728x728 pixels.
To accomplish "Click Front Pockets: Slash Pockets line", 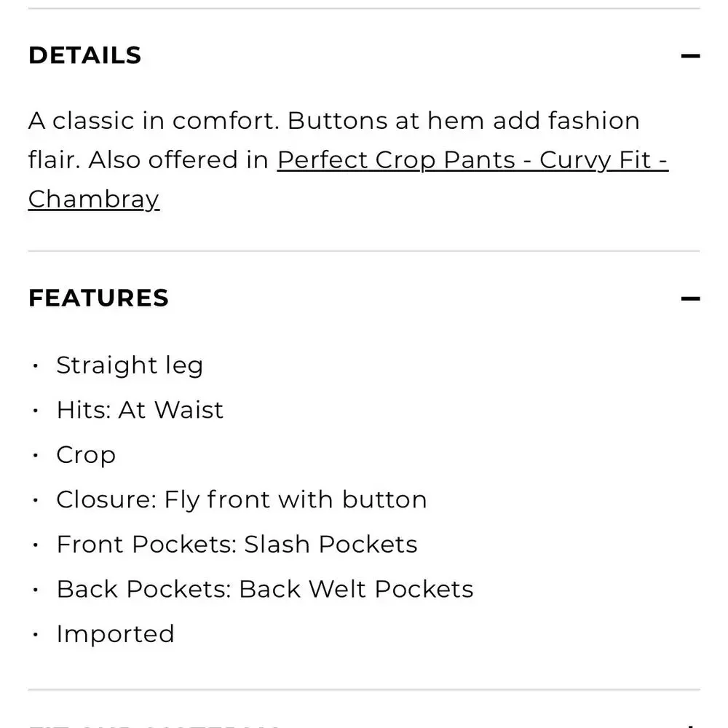I will 237,545.
